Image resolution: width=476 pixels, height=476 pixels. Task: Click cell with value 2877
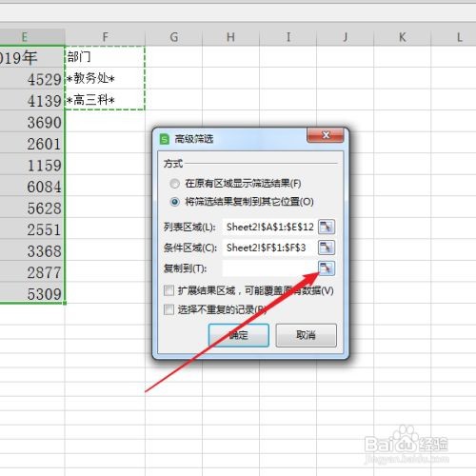[x=32, y=272]
